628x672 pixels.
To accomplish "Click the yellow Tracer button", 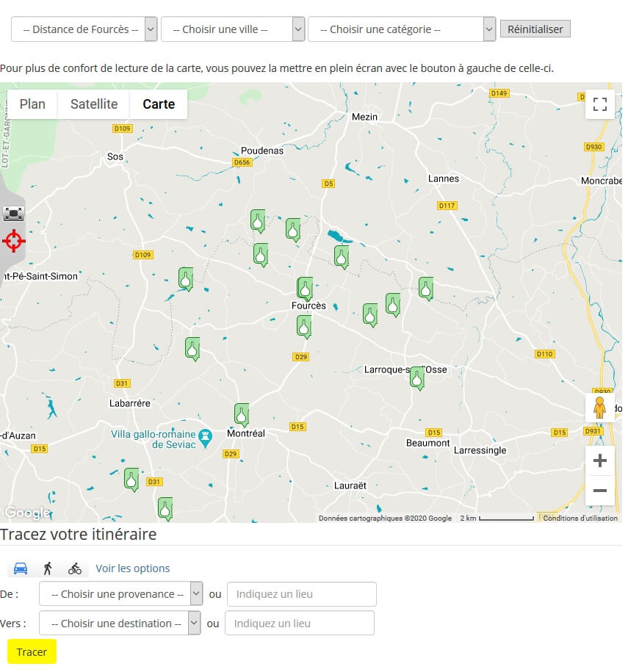I will (x=32, y=651).
